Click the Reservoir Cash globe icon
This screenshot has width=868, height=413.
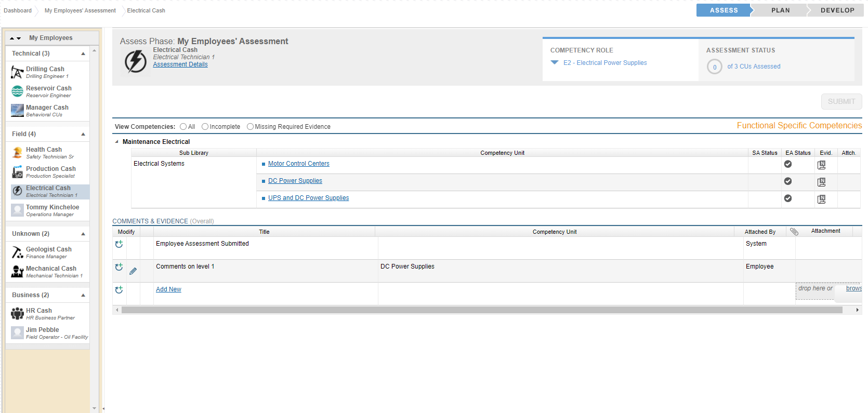[17, 91]
